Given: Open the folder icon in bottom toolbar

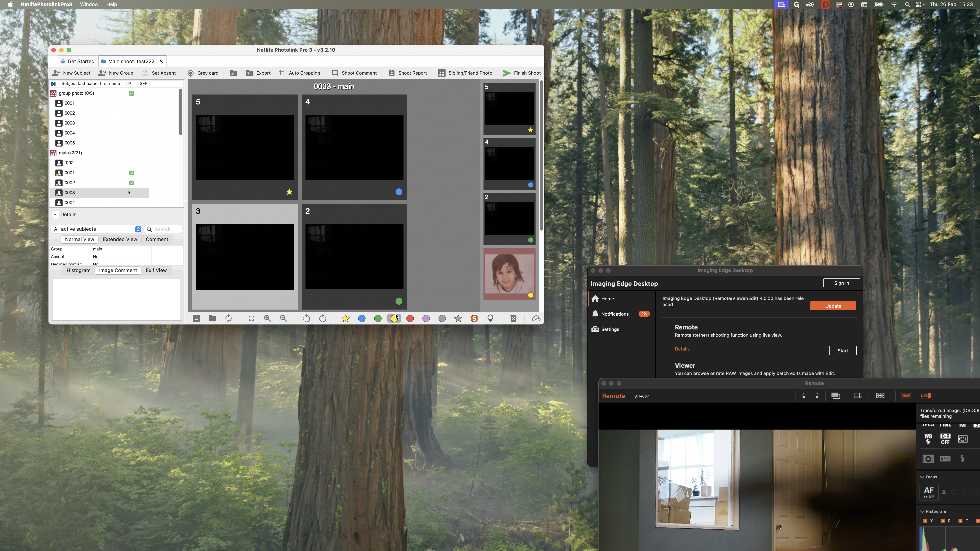Looking at the screenshot, I should tap(212, 319).
